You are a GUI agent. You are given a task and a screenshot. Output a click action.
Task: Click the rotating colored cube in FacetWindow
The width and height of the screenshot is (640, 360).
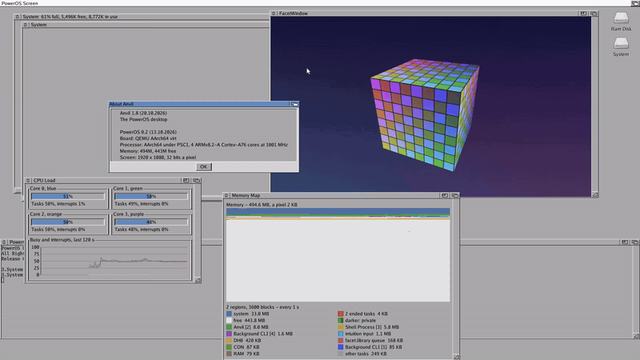coord(425,114)
